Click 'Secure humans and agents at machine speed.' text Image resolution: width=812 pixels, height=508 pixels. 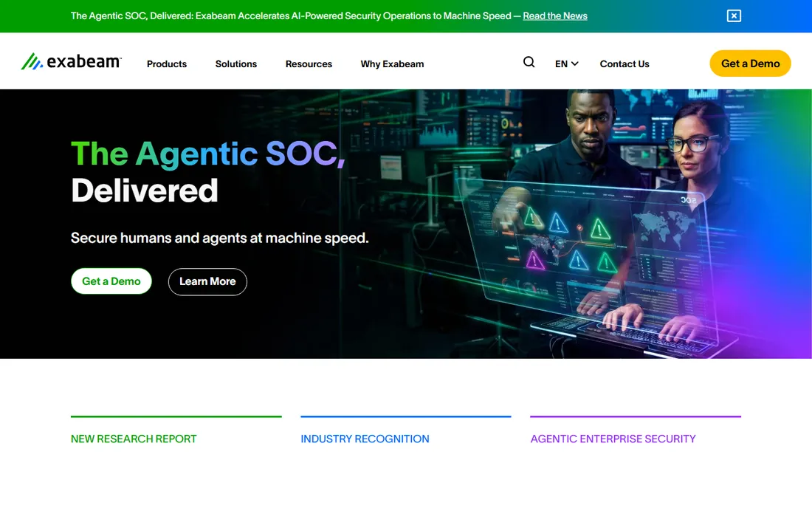click(219, 238)
